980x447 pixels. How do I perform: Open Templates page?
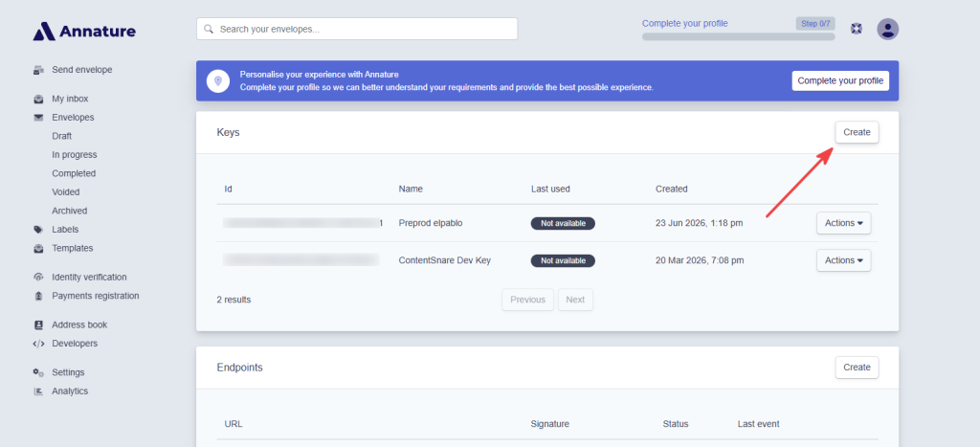(73, 248)
